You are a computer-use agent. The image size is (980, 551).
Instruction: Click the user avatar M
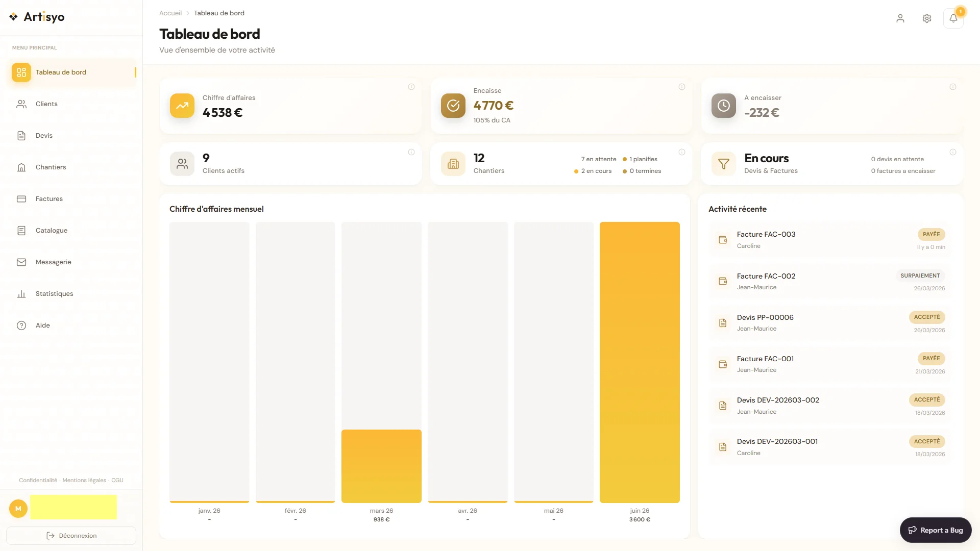click(18, 509)
